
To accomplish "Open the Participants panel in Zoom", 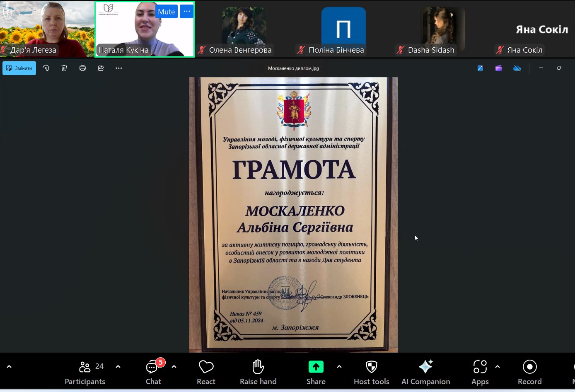I will click(85, 373).
